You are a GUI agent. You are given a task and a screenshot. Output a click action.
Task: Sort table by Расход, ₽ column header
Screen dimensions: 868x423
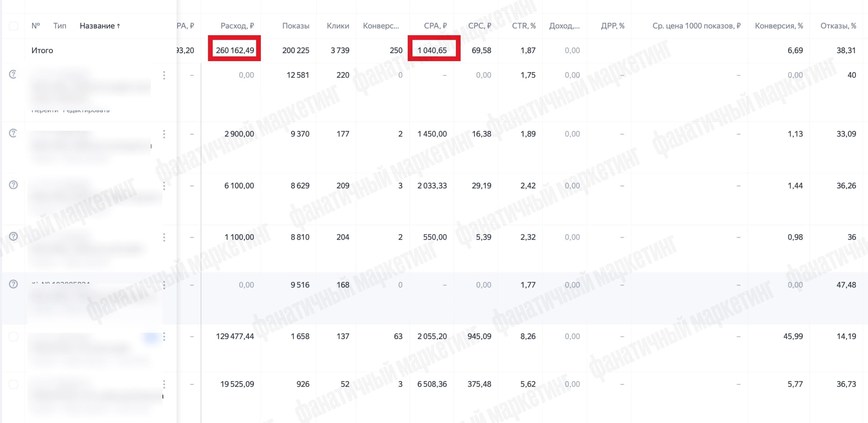click(237, 26)
